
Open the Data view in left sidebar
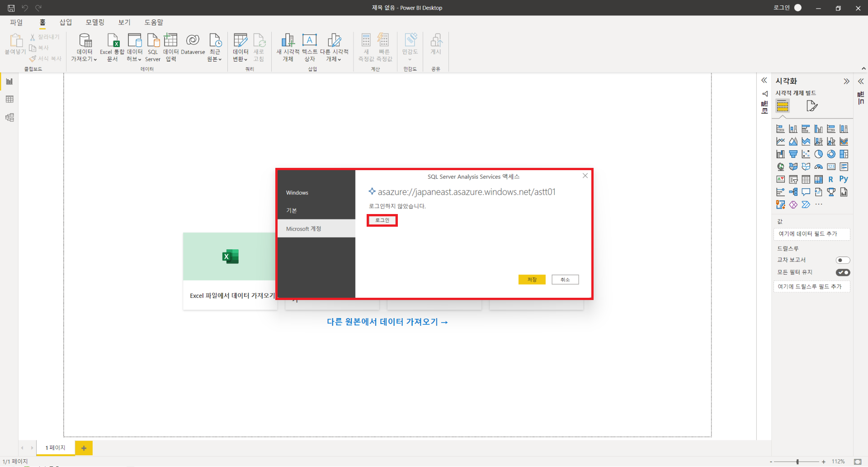[x=9, y=99]
